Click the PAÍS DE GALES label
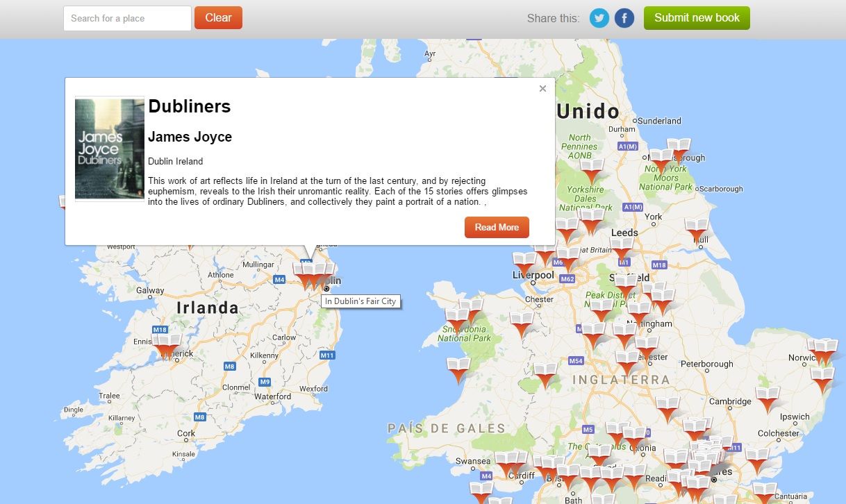 click(446, 428)
